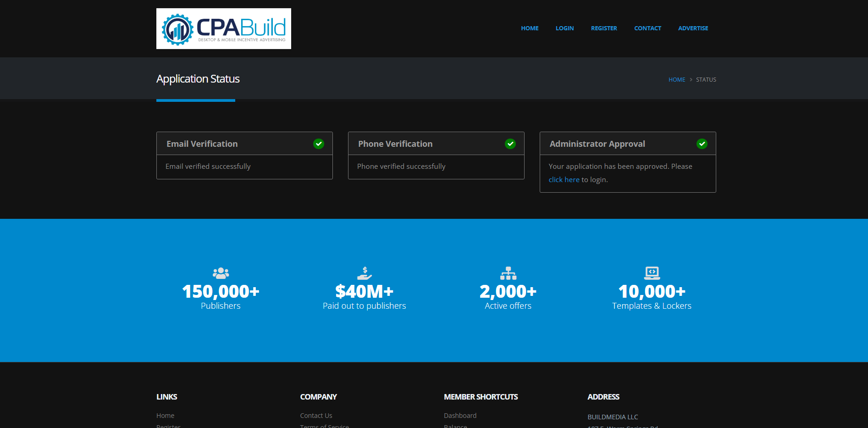Viewport: 868px width, 428px height.
Task: Click the 2,000+ statistic
Action: pos(508,292)
